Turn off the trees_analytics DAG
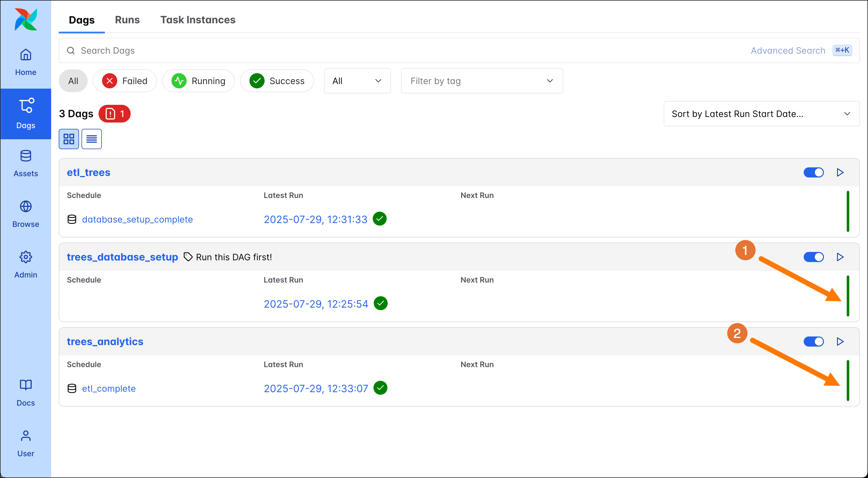868x478 pixels. tap(813, 342)
